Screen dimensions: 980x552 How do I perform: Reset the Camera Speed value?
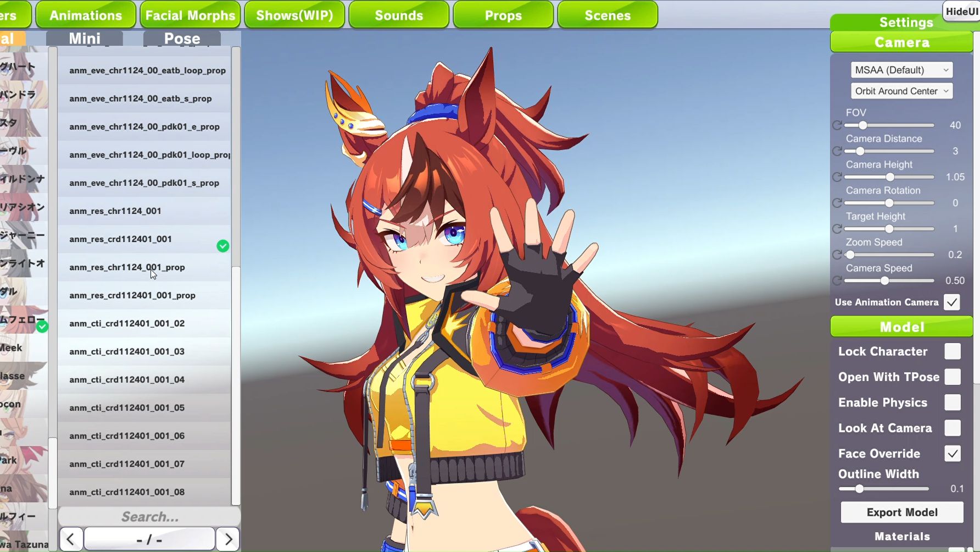pos(837,280)
